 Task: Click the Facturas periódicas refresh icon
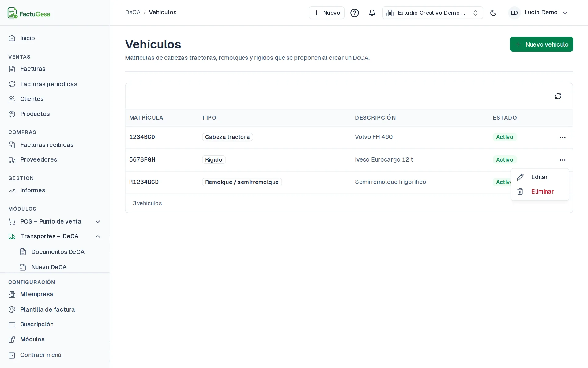pyautogui.click(x=12, y=84)
